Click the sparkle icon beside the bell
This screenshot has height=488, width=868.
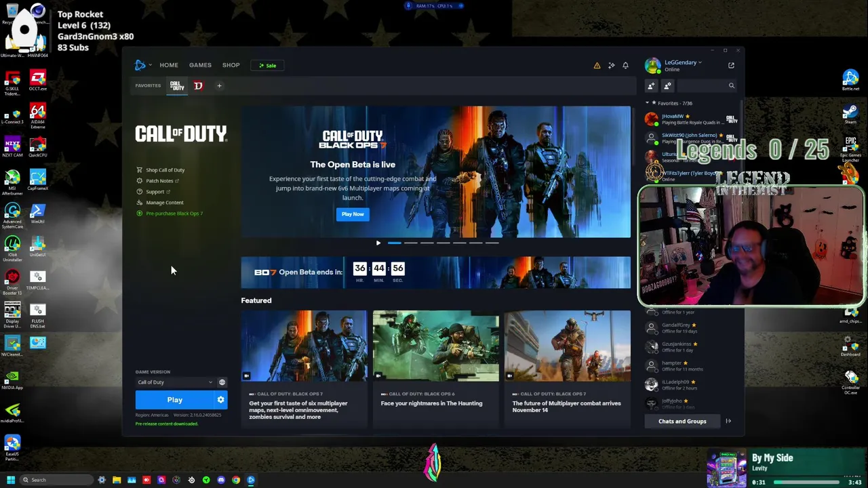coord(611,66)
